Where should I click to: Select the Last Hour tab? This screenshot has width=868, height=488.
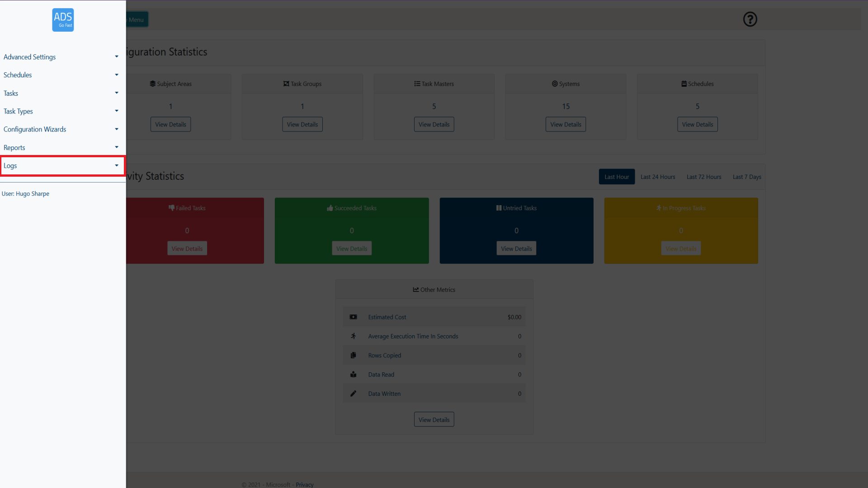[617, 177]
